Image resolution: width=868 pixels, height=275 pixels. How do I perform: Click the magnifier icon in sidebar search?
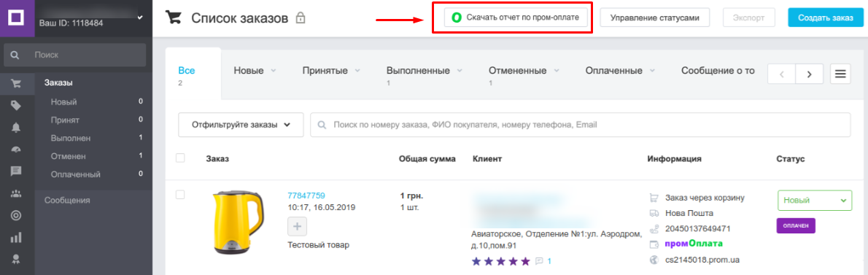coord(15,55)
